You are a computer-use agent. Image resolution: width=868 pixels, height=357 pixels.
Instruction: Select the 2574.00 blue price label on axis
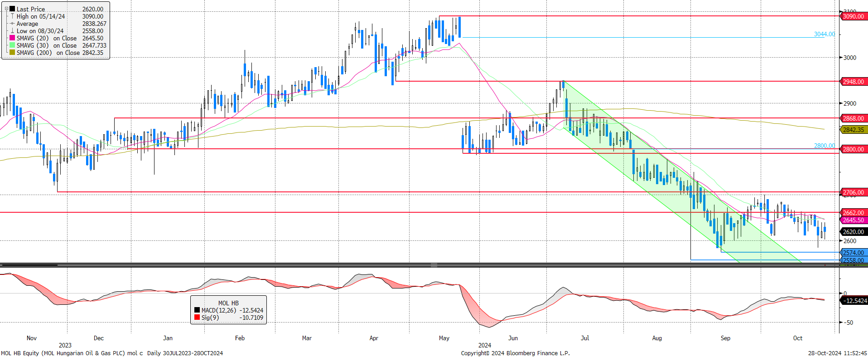pyautogui.click(x=854, y=253)
